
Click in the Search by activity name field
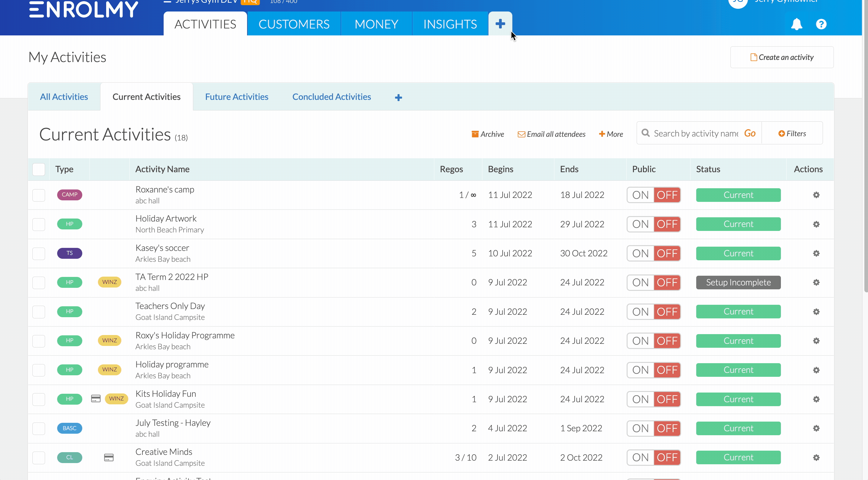coord(696,133)
